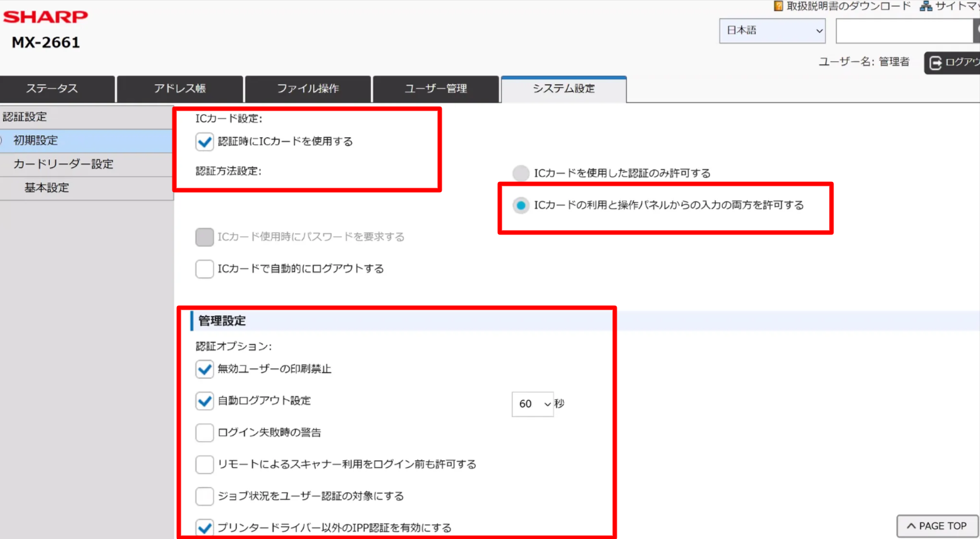
Task: Select the システム設定 tab
Action: (564, 88)
